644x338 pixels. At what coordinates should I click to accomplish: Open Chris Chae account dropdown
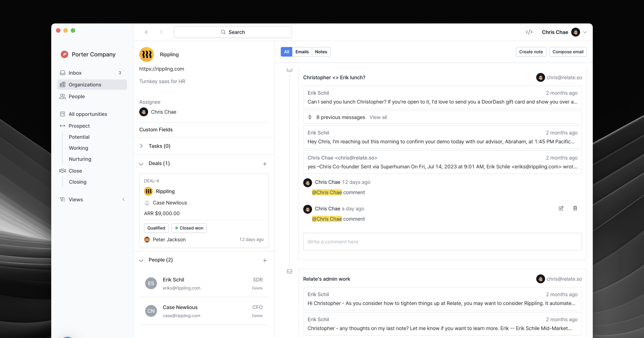click(x=585, y=32)
